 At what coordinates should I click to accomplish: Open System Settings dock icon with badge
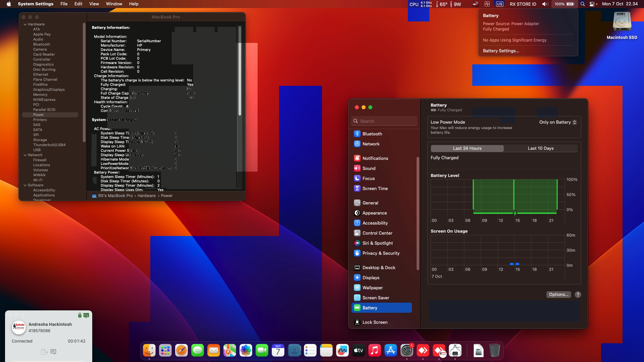pos(407,351)
